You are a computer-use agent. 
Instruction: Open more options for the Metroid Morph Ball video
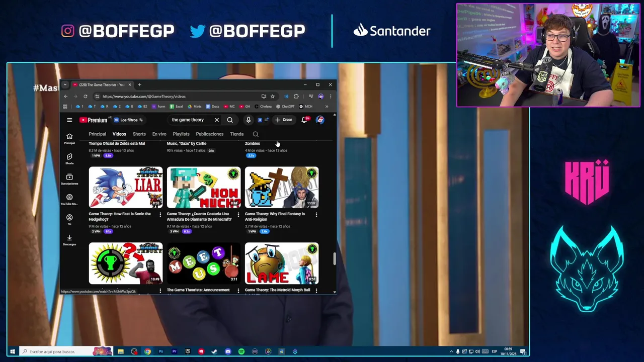click(316, 291)
